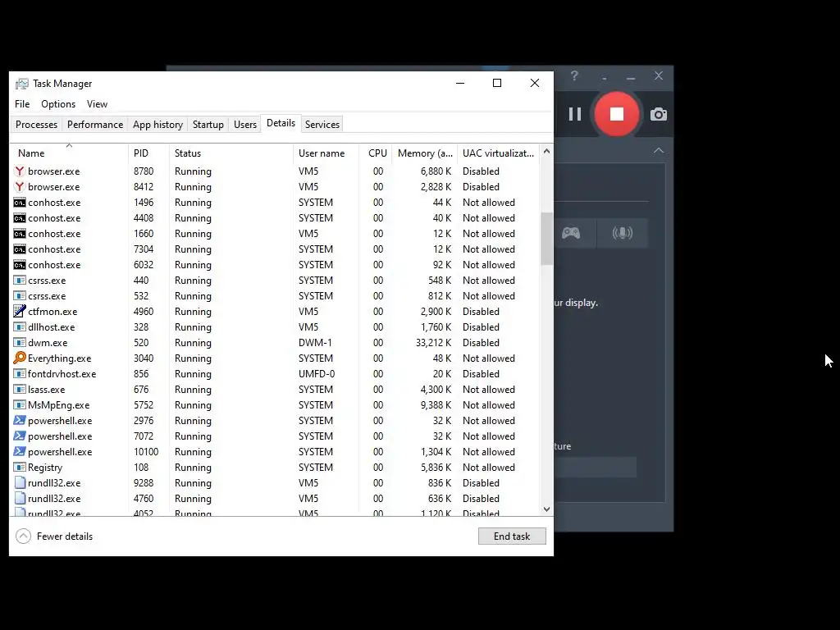Switch to the Startup tab
This screenshot has width=840, height=630.
(208, 125)
